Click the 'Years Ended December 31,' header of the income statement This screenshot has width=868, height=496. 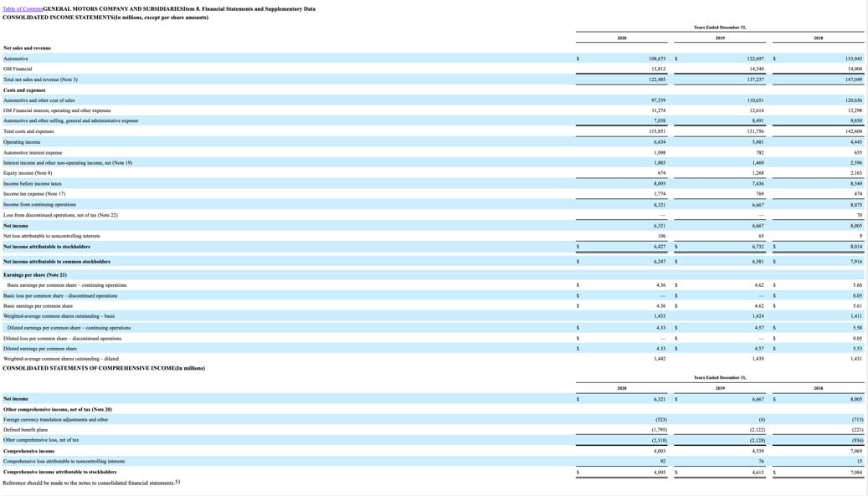pos(720,27)
